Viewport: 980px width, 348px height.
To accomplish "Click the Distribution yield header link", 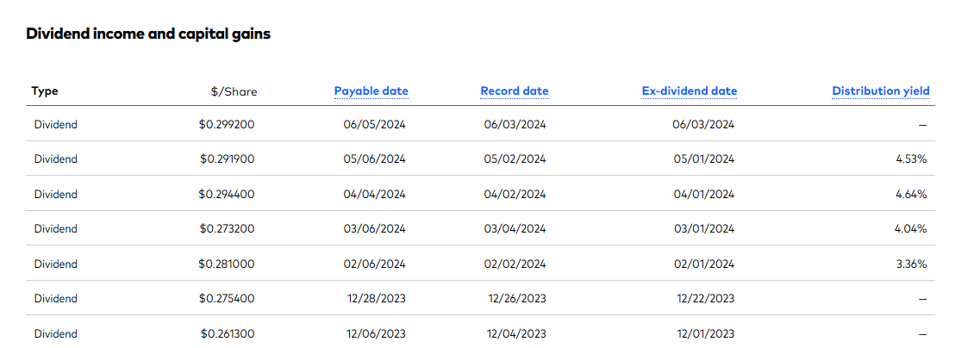I will [880, 91].
